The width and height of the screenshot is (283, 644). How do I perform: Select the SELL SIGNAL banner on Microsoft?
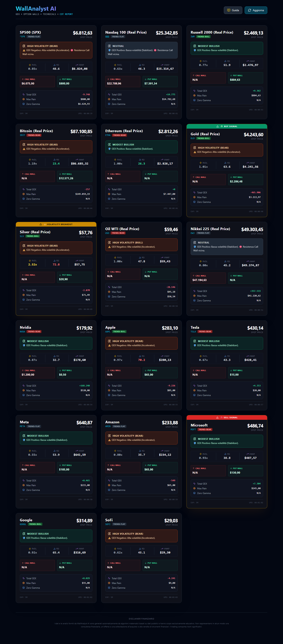pos(227,417)
